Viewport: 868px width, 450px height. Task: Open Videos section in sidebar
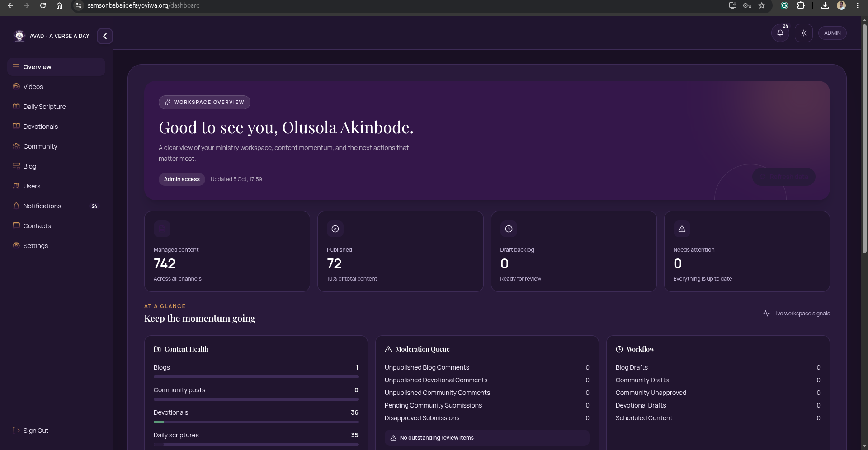56,87
